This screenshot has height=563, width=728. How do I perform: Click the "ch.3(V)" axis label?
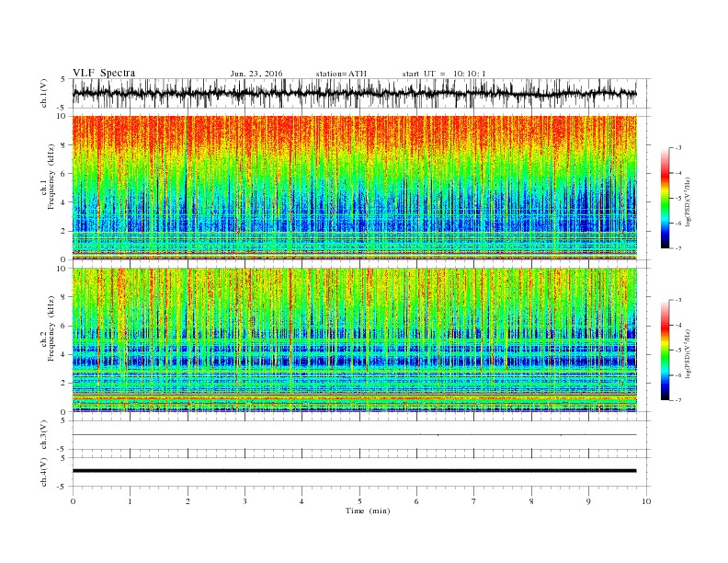(44, 435)
